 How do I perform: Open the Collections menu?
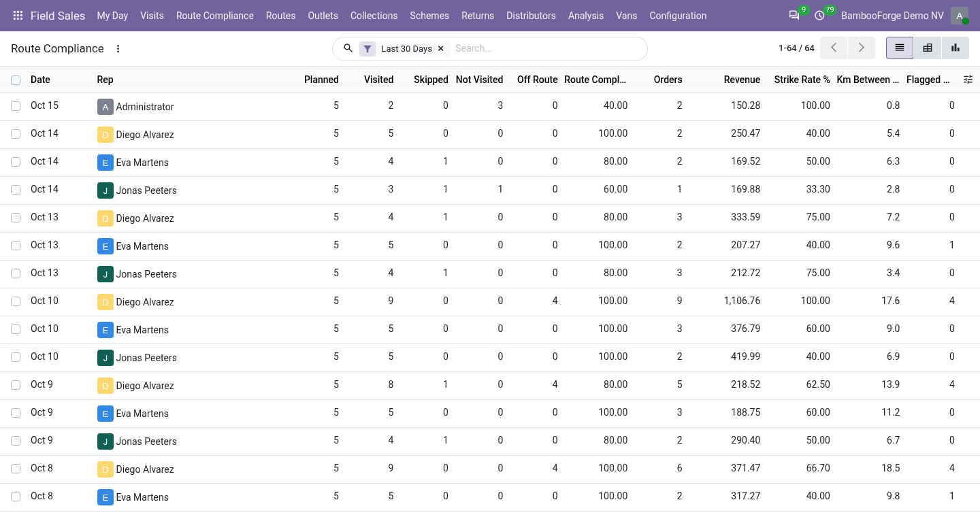point(374,16)
